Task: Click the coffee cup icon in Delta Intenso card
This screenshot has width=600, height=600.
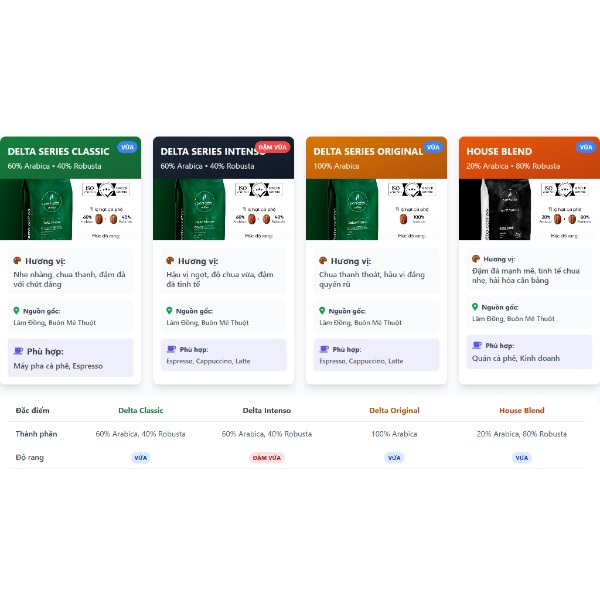Action: point(171,349)
